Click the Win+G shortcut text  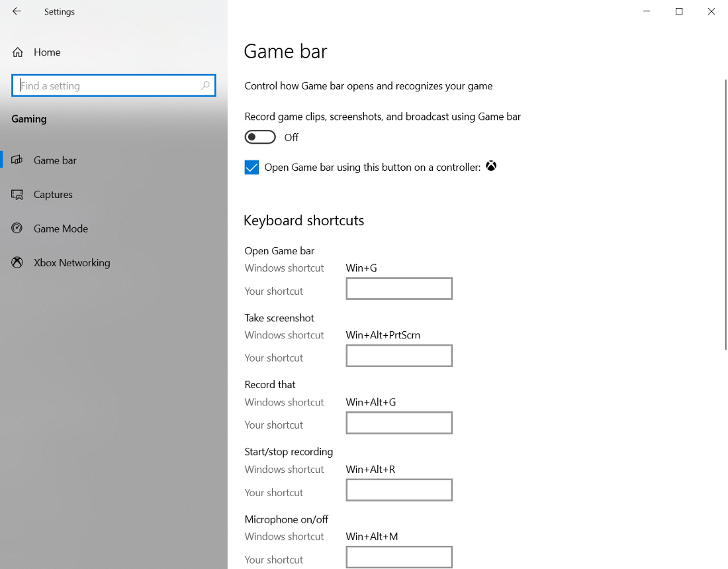coord(361,268)
